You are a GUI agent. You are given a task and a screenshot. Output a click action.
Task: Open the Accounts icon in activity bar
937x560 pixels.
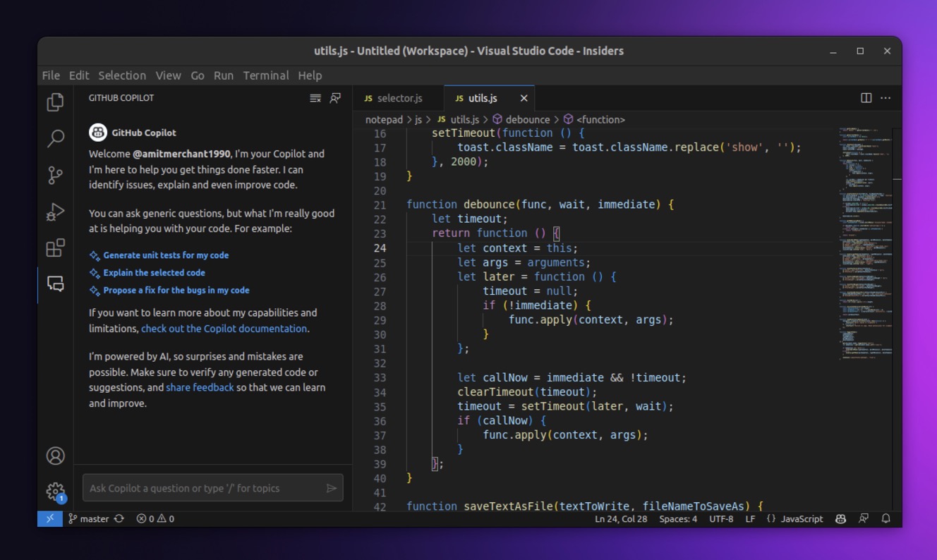coord(55,456)
